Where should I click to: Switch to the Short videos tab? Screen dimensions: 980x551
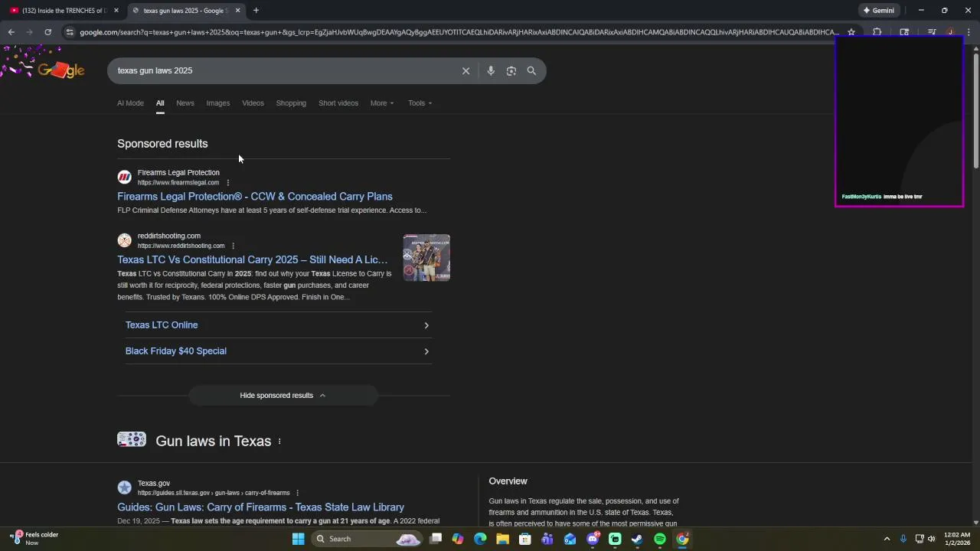click(x=338, y=103)
